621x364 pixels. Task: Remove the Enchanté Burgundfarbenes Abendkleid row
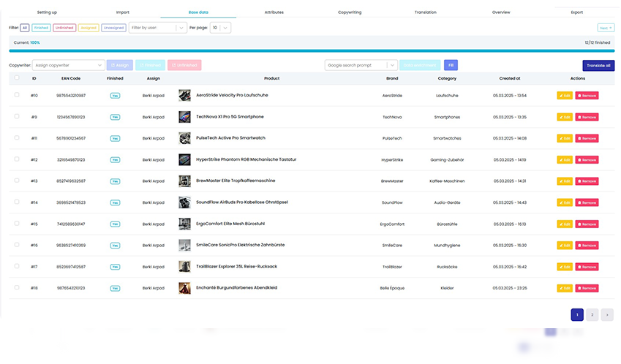click(x=587, y=288)
